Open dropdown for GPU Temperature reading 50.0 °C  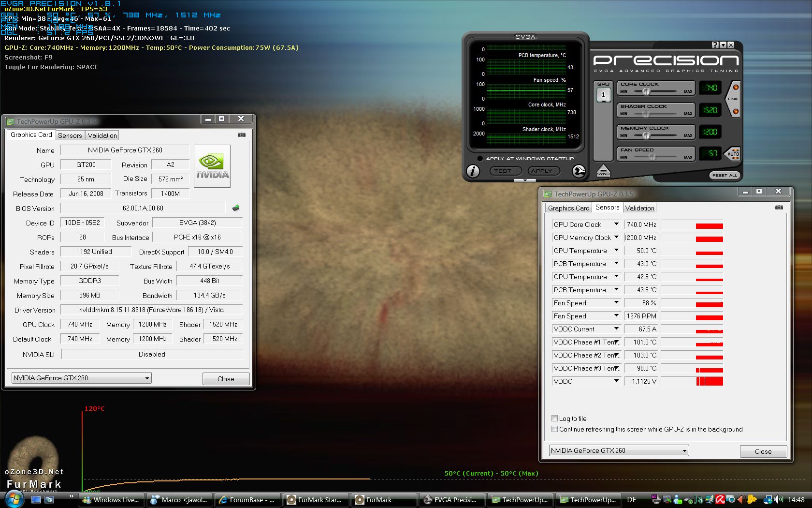pos(616,250)
